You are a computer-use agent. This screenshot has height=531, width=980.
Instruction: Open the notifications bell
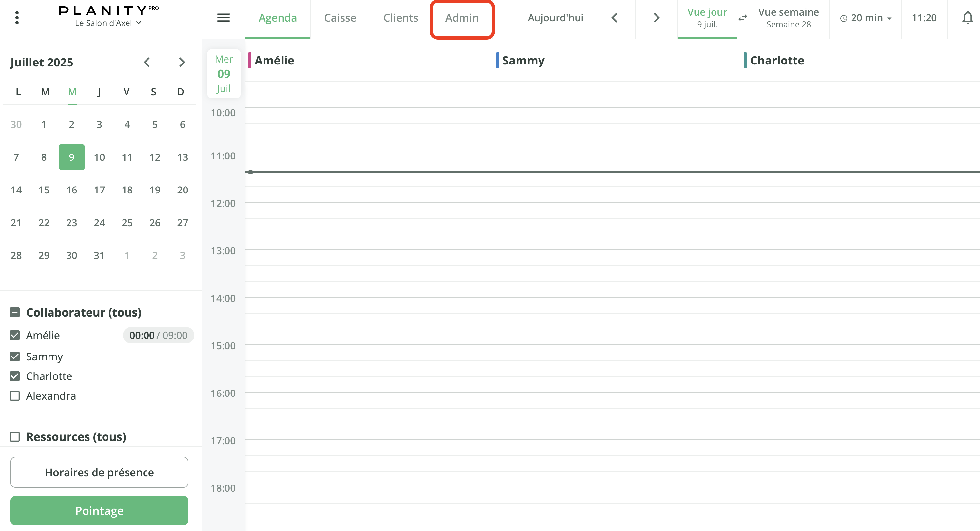tap(967, 18)
